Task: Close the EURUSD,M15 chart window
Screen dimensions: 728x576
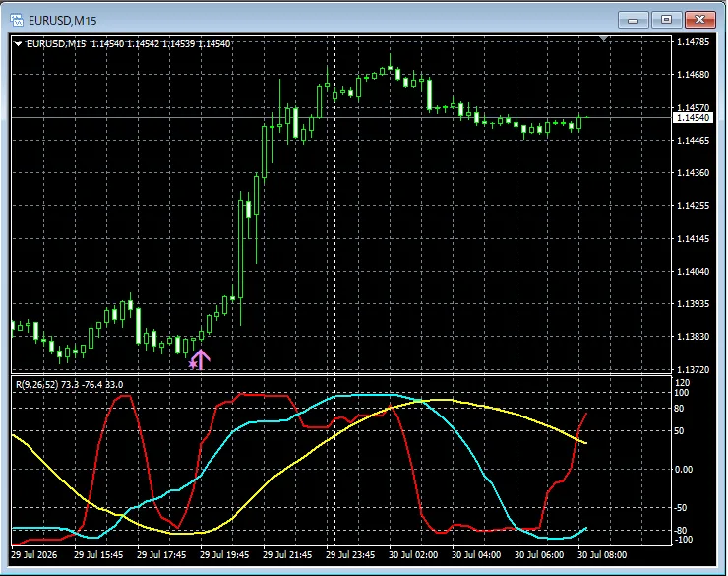Action: (x=699, y=20)
